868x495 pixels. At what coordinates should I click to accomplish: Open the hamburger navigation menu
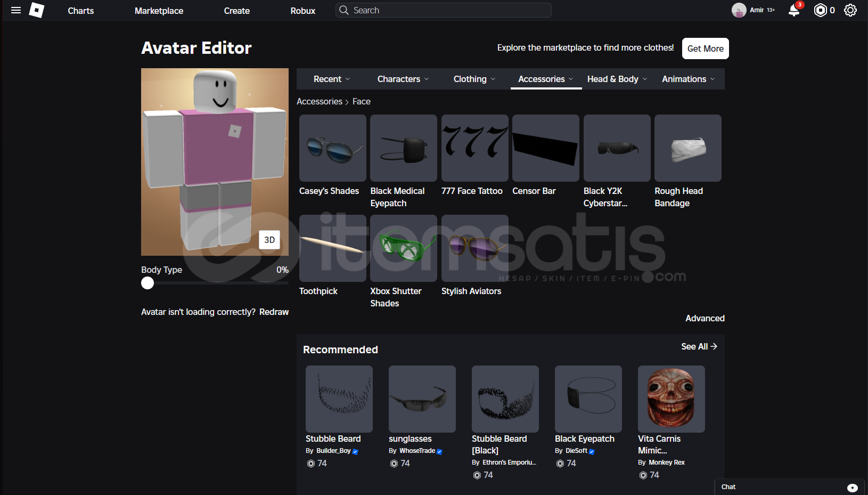[x=16, y=10]
